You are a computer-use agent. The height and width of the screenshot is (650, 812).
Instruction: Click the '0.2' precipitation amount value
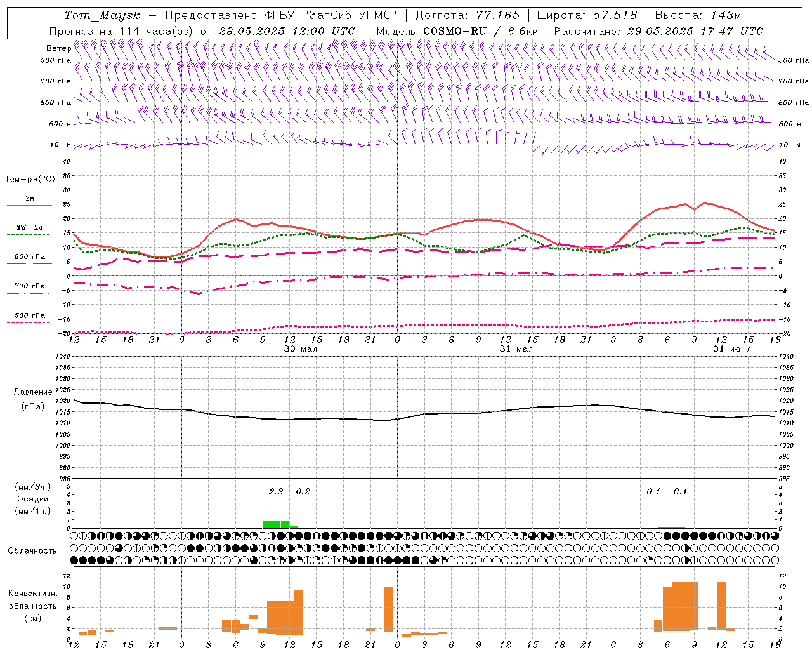[x=303, y=492]
